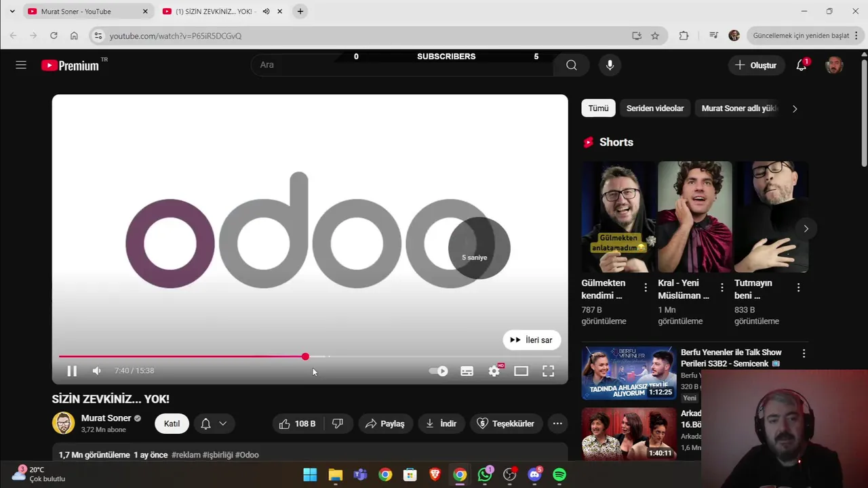
Task: Open Spotify from the taskbar
Action: click(x=559, y=474)
